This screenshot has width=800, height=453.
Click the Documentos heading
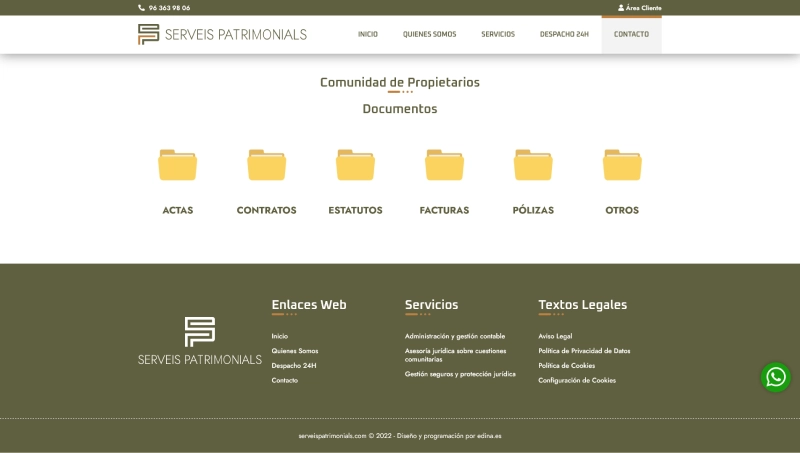(x=400, y=109)
